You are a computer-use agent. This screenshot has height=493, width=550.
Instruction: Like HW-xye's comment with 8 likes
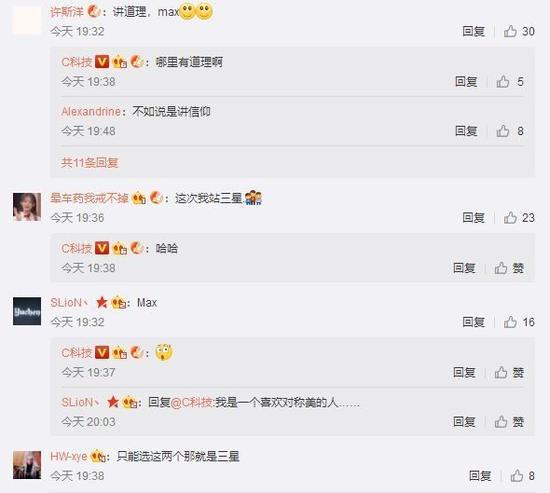pos(522,476)
